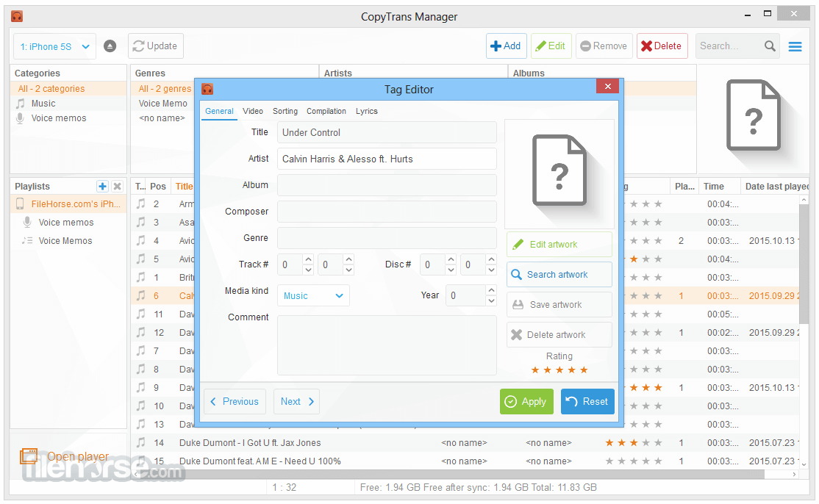The height and width of the screenshot is (504, 819).
Task: Click the Genre input field
Action: click(387, 238)
